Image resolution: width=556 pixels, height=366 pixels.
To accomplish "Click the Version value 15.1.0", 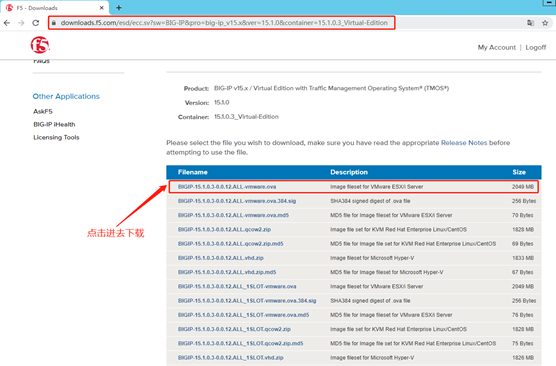I will pyautogui.click(x=222, y=102).
